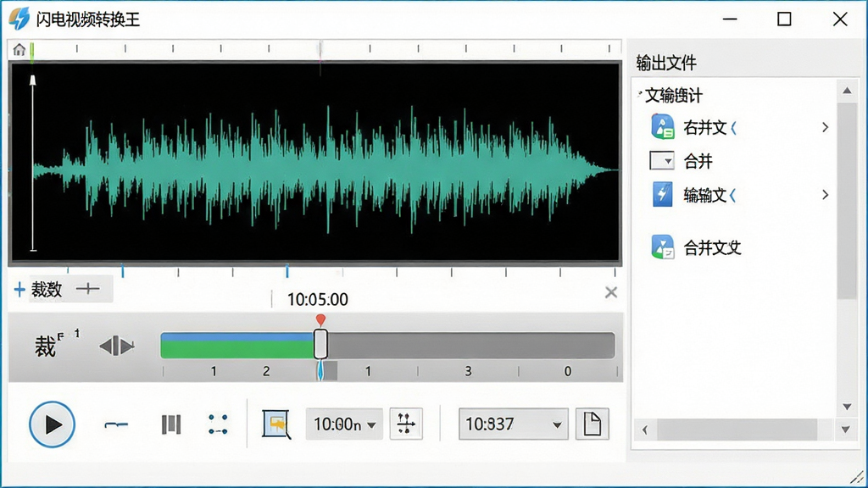Click the horizontal line icon after 裁数
Viewport: 868px width, 488px height.
point(88,289)
